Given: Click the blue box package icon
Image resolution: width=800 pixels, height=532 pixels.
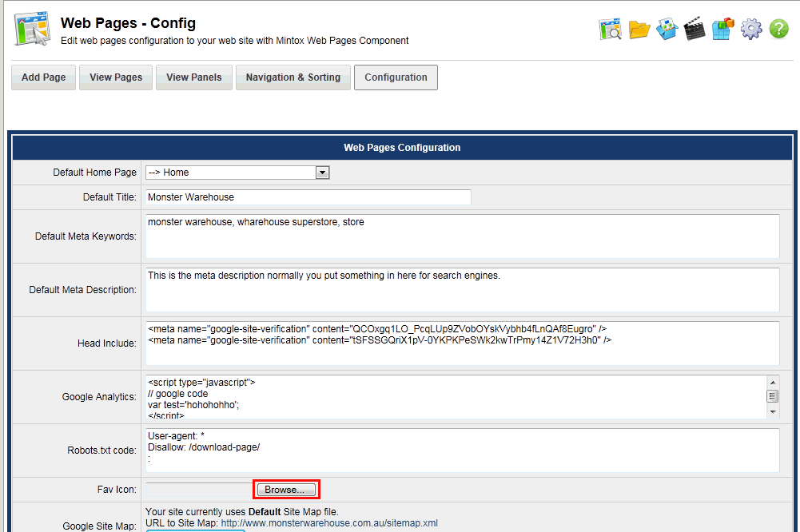Looking at the screenshot, I should point(667,29).
